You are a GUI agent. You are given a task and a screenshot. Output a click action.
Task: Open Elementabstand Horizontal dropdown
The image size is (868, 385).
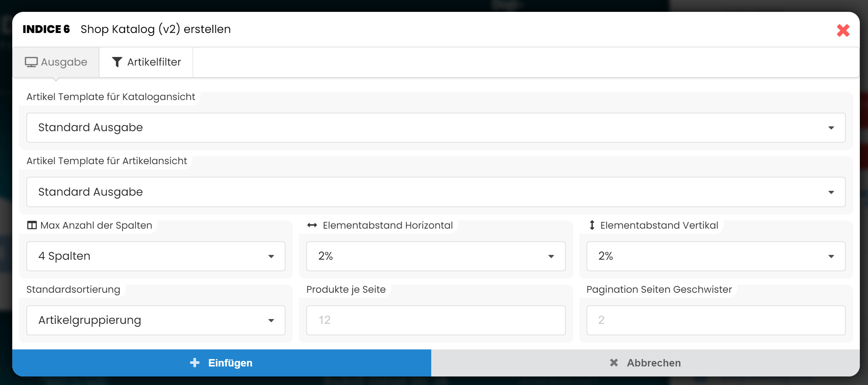436,256
